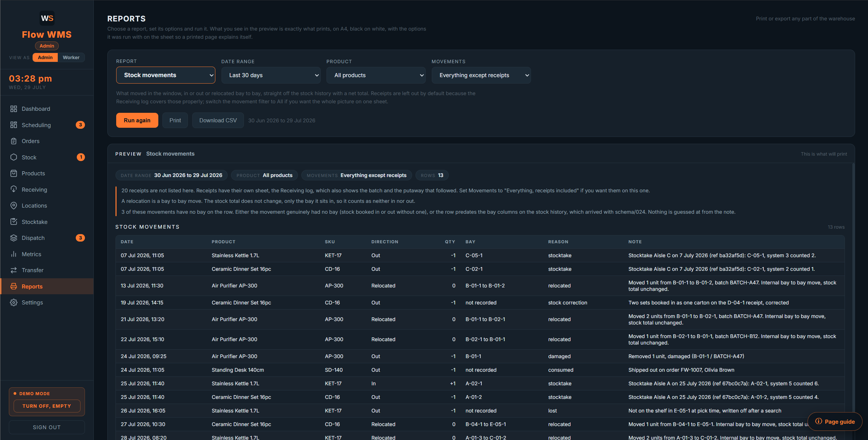
Task: Click the Standing Desk 140cm product cell
Action: click(x=238, y=370)
